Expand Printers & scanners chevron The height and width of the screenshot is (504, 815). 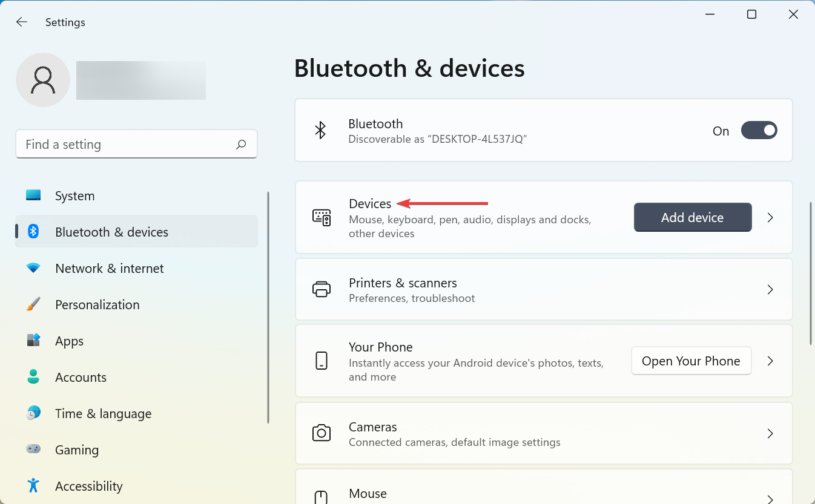click(770, 290)
